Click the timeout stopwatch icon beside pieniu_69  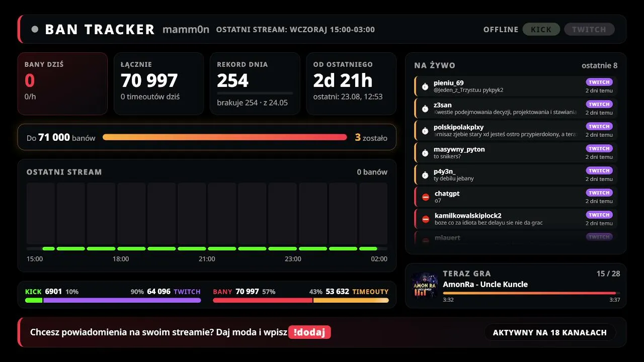(x=425, y=86)
